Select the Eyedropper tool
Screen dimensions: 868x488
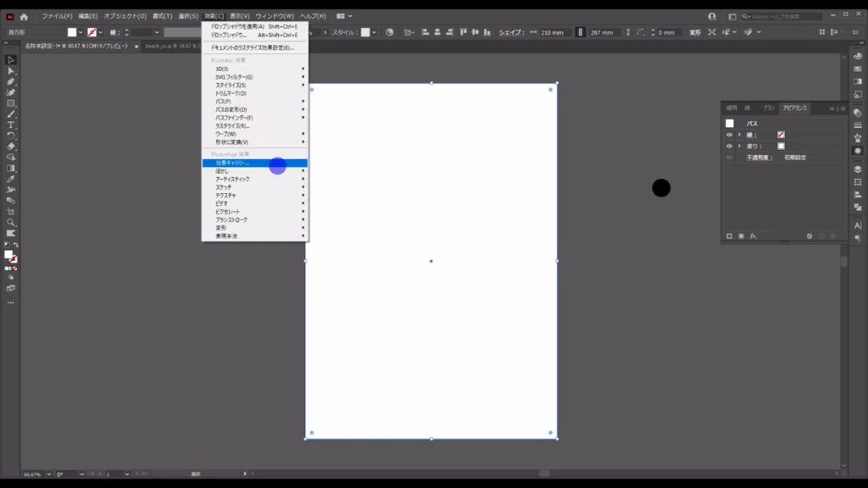click(x=10, y=179)
